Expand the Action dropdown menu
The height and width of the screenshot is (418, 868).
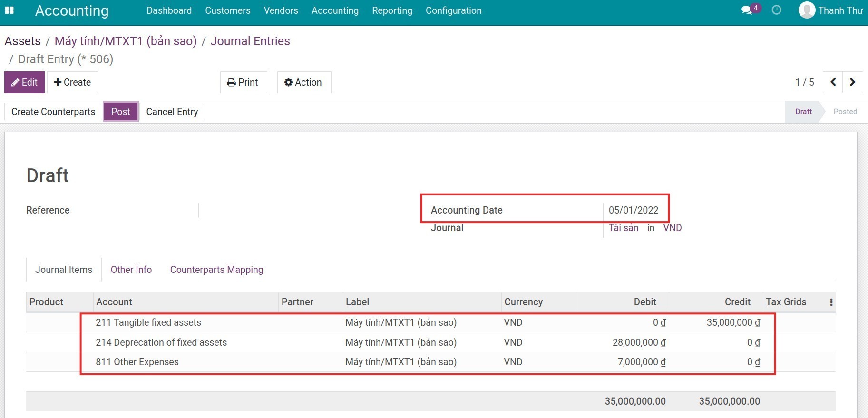click(303, 82)
